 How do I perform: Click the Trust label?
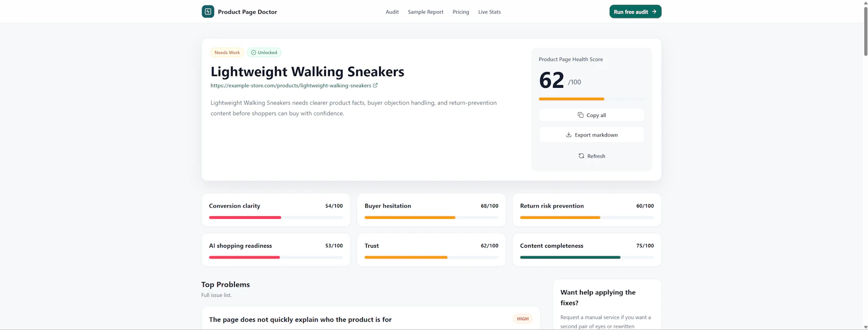coord(372,246)
